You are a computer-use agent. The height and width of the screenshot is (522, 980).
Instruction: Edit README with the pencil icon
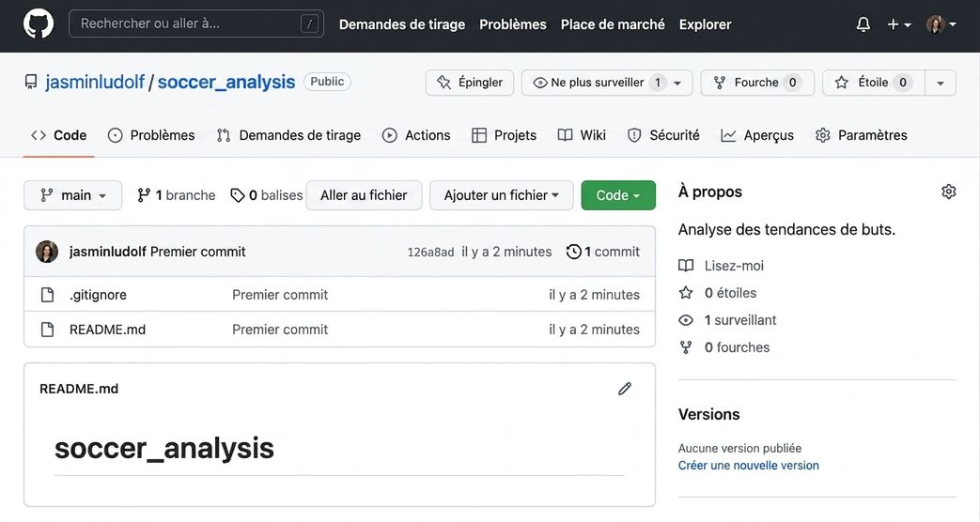625,389
